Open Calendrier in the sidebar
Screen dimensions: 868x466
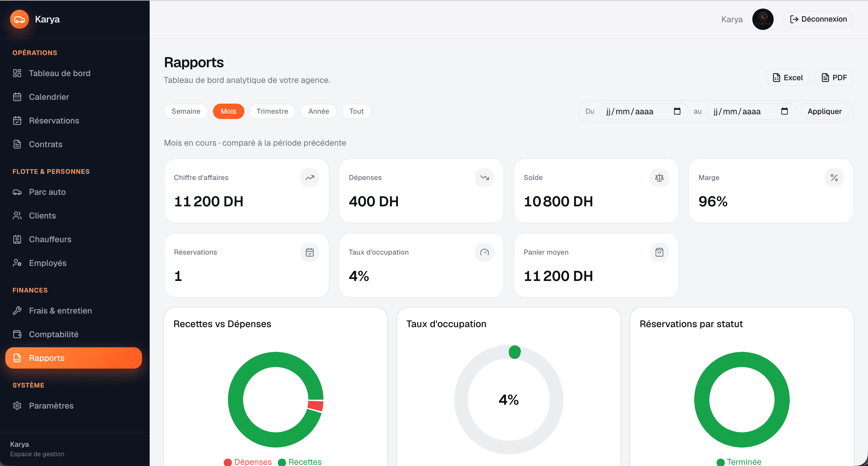coord(73,97)
